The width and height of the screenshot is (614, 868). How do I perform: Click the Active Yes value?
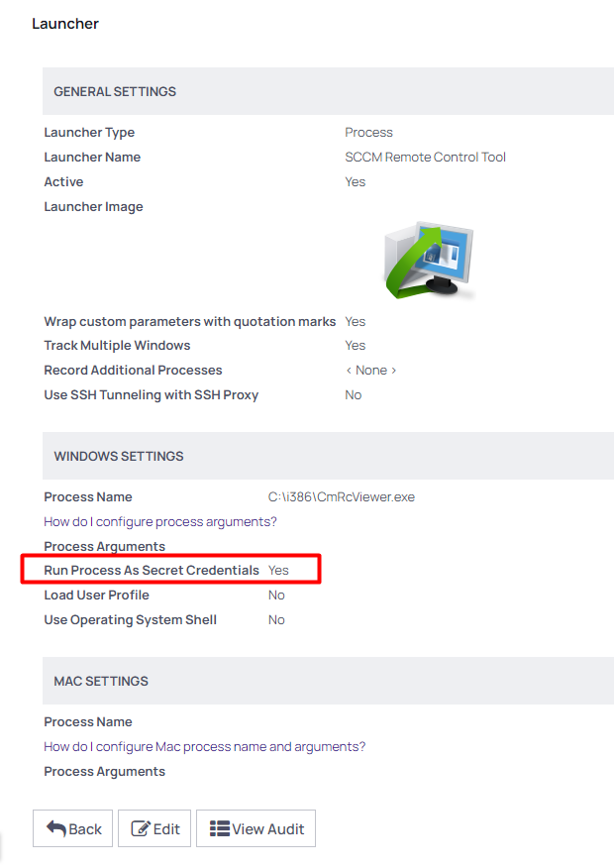(355, 181)
